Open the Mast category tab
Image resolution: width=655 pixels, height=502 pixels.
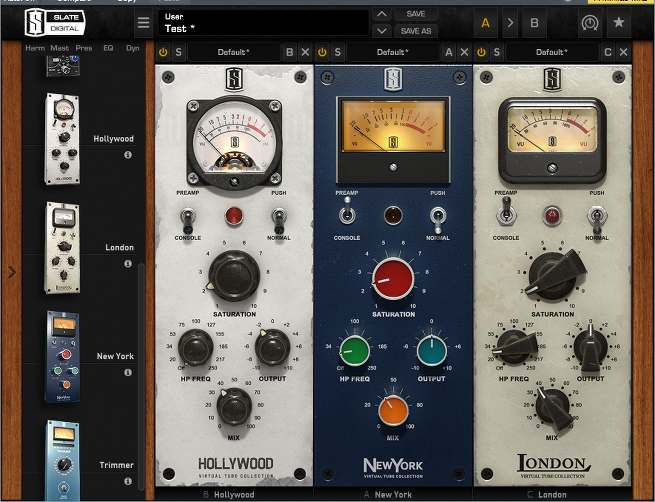point(60,48)
